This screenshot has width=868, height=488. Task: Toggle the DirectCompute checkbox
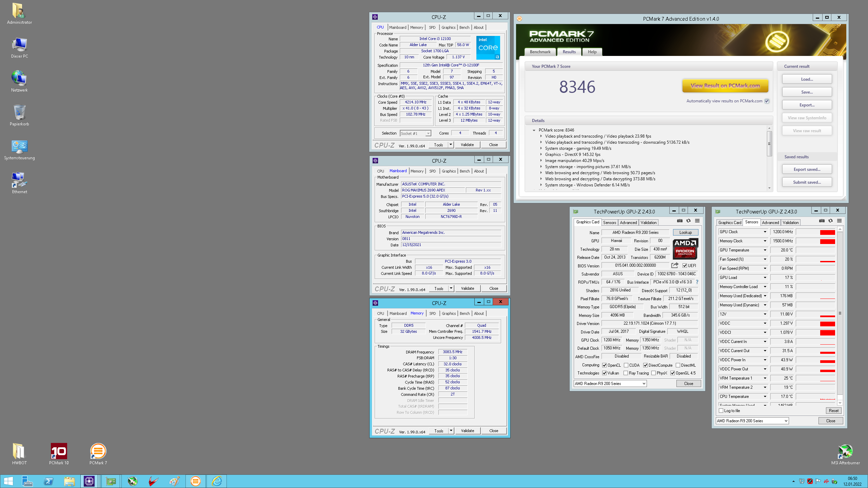click(x=645, y=365)
